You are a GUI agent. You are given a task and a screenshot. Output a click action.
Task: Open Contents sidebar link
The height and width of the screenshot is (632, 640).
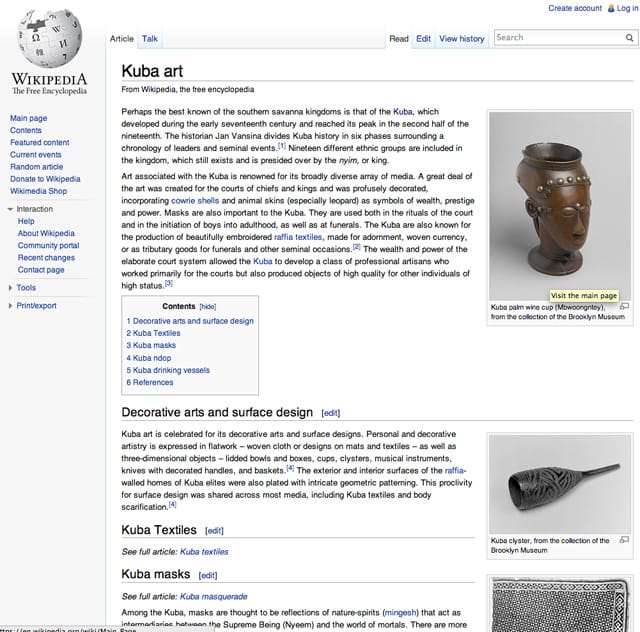pyautogui.click(x=26, y=130)
